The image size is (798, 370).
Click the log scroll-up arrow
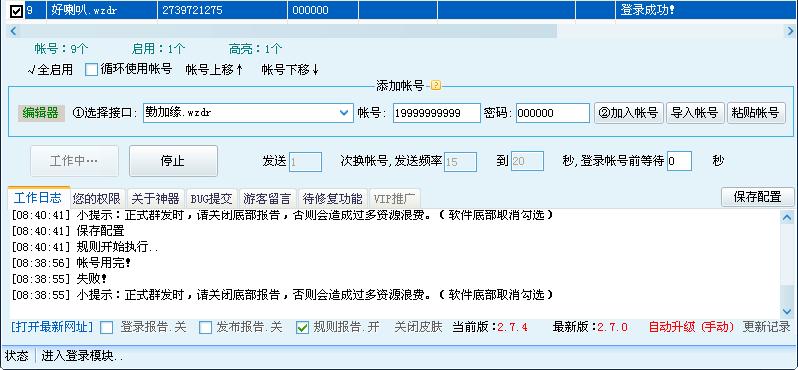[x=787, y=218]
